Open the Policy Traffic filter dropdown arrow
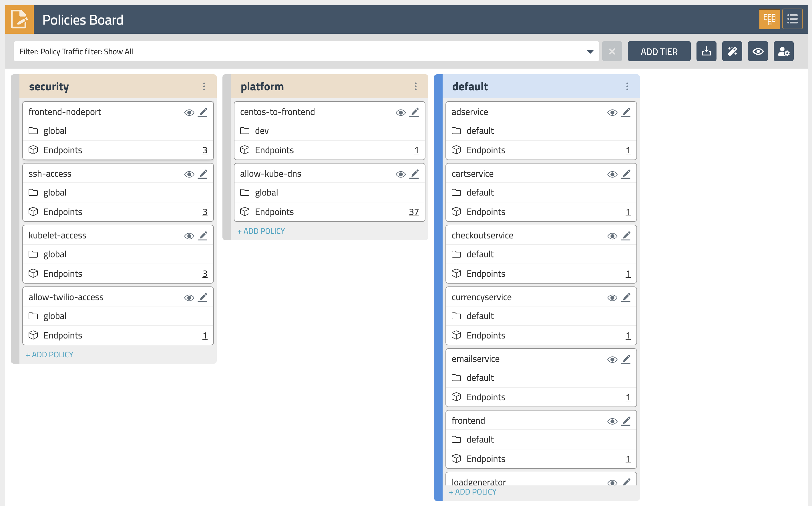This screenshot has height=506, width=812. (590, 51)
